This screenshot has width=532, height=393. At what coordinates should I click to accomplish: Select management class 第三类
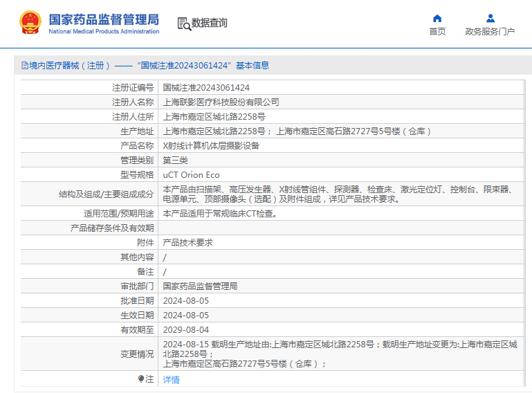[176, 161]
